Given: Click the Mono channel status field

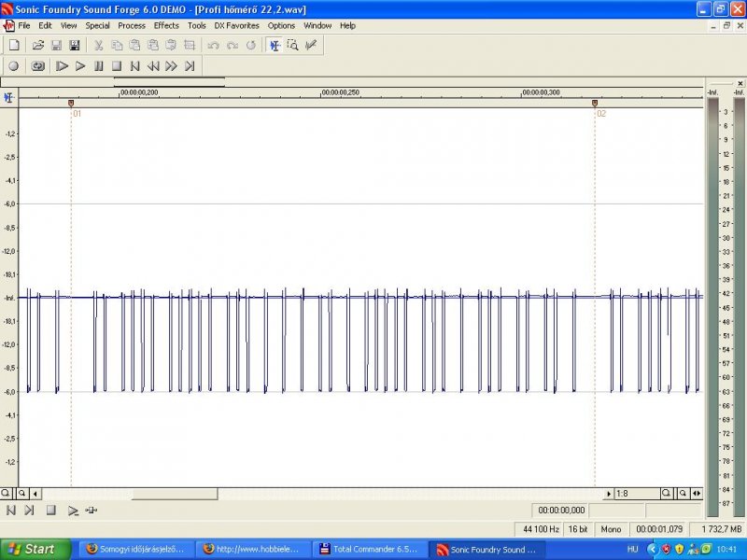Looking at the screenshot, I should pos(611,529).
